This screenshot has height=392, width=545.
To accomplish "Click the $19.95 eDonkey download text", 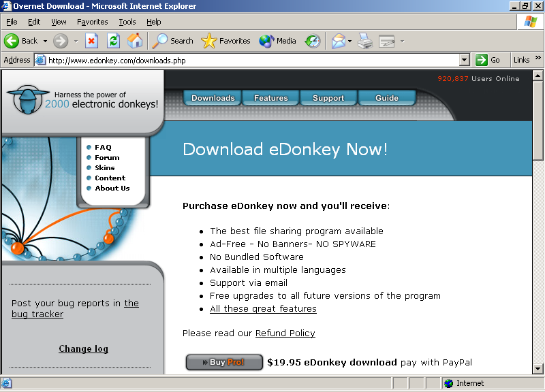I will (x=332, y=362).
